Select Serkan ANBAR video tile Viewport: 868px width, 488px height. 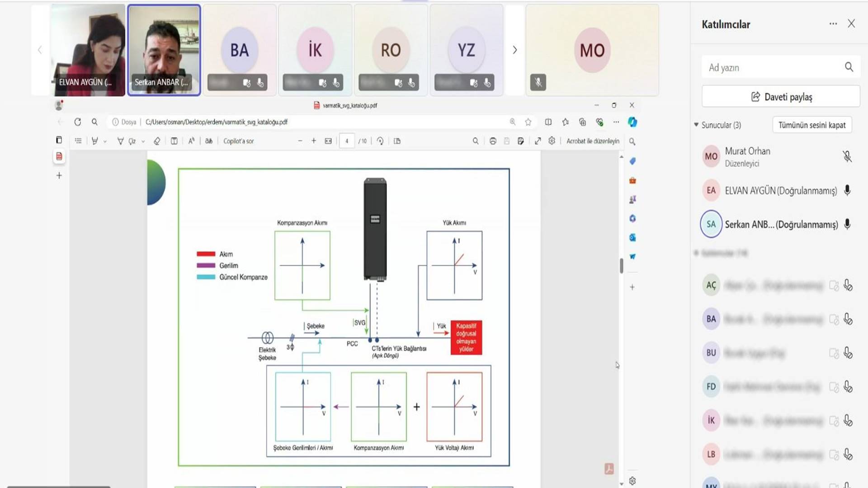[x=164, y=50]
